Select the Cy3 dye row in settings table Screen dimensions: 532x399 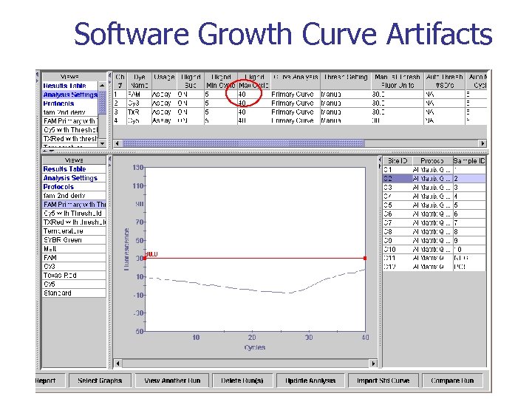click(300, 103)
